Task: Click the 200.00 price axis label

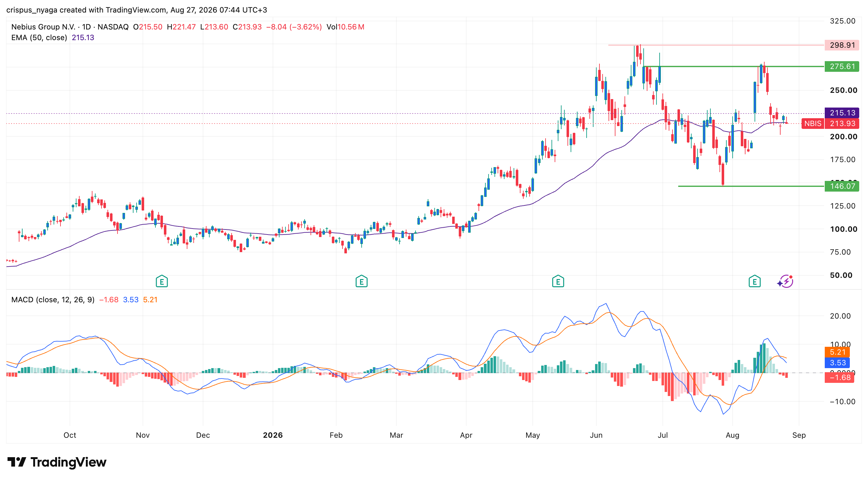Action: 844,136
